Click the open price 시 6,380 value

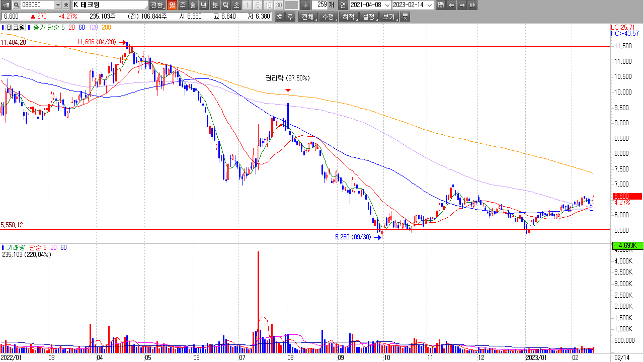point(191,17)
